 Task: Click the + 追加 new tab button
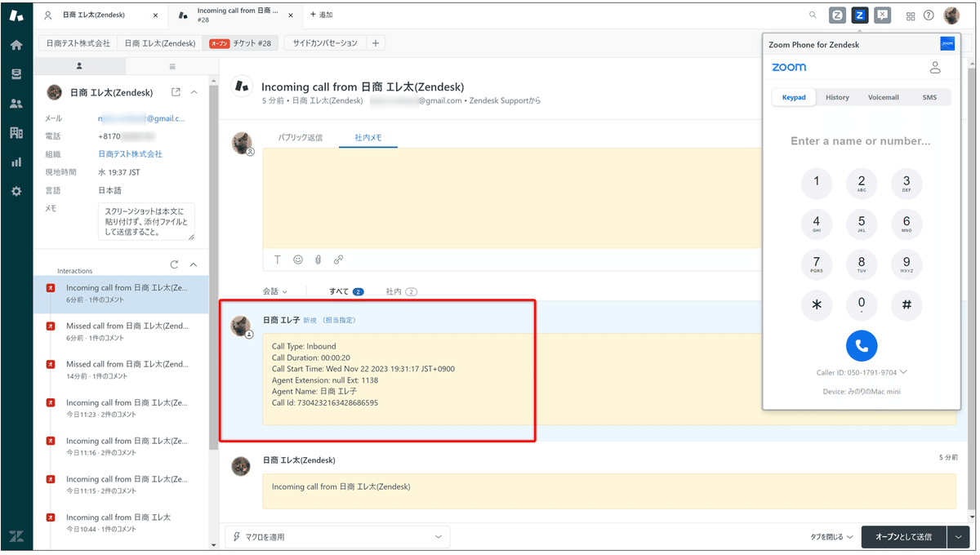click(322, 15)
